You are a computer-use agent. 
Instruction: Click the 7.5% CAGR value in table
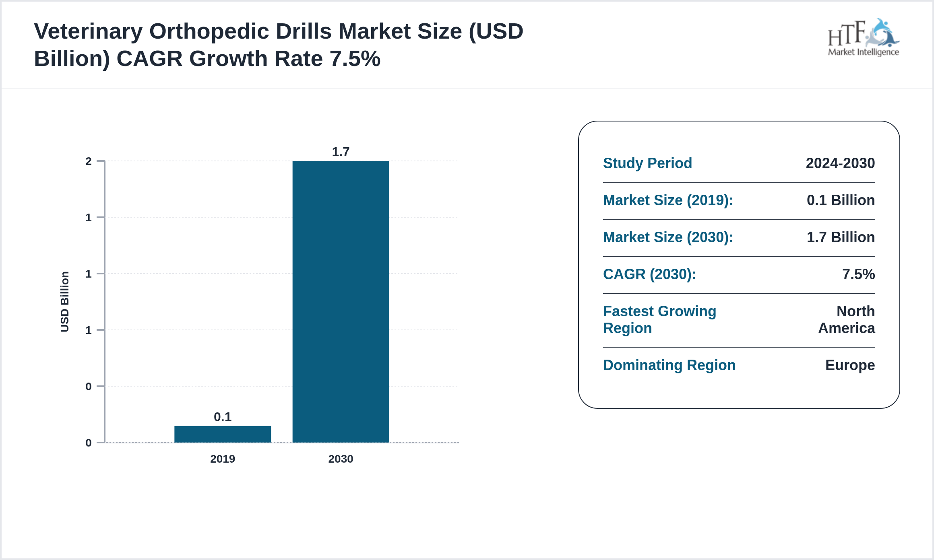858,274
